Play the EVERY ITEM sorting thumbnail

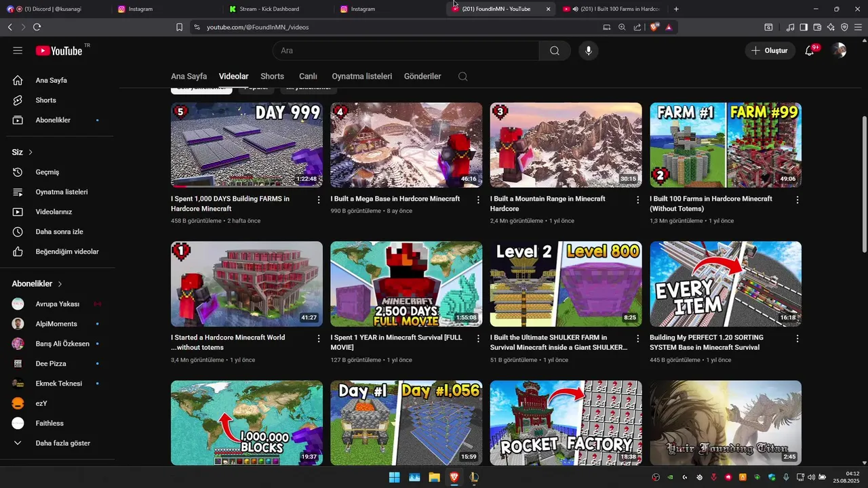point(726,284)
